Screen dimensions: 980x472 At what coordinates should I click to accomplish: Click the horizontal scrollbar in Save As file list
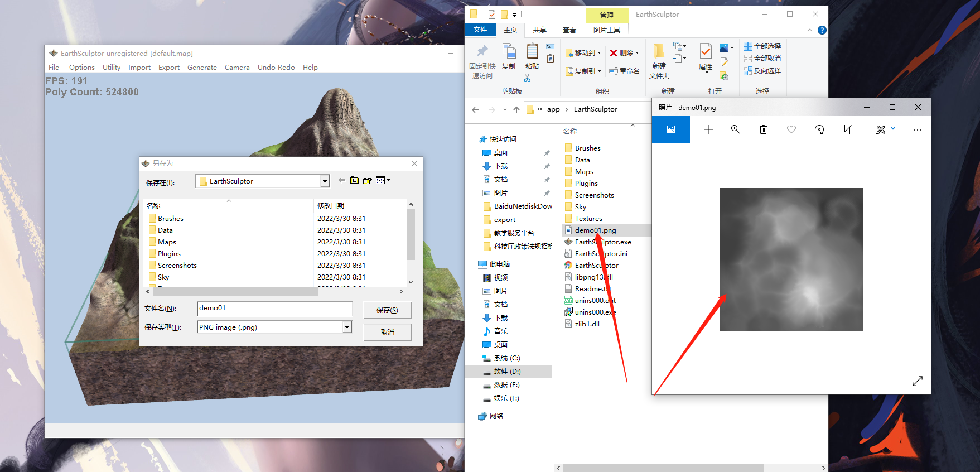pos(235,291)
